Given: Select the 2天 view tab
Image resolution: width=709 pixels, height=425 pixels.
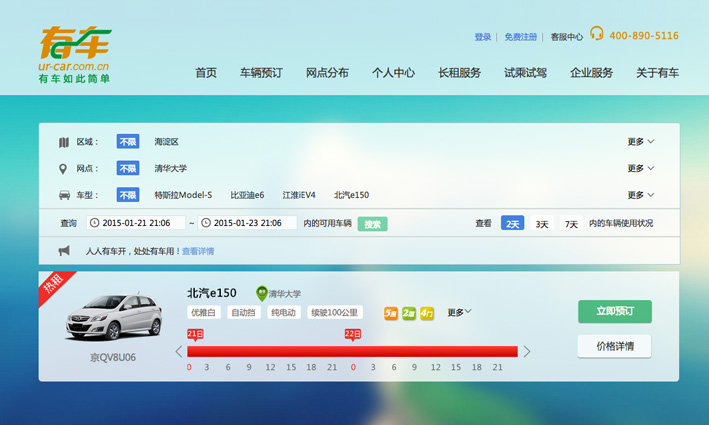Looking at the screenshot, I should [x=512, y=223].
